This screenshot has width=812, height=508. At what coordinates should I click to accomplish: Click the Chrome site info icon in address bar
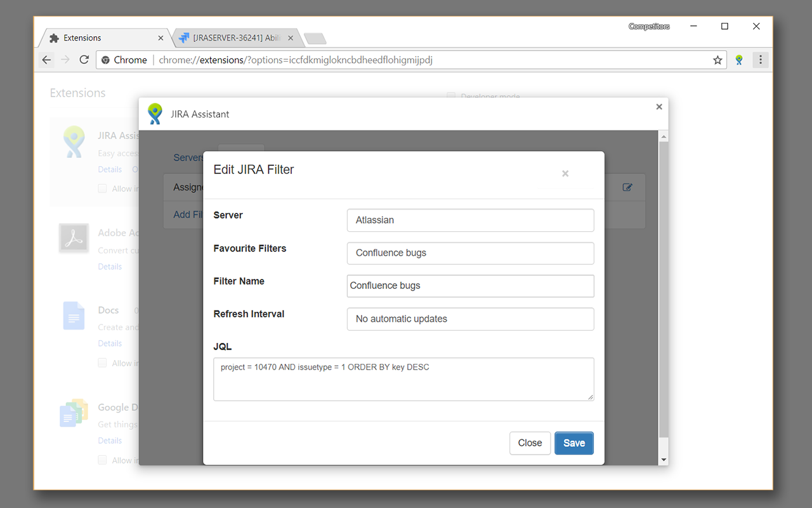(x=105, y=60)
